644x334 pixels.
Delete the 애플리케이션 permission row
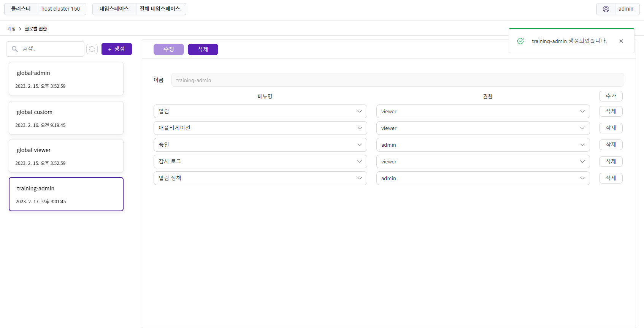[611, 128]
